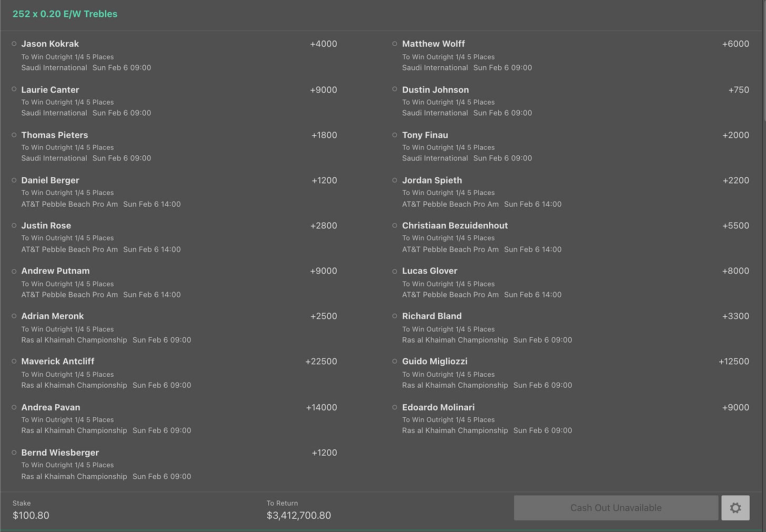Select the bullet marker beside Maverick Antcliff

click(14, 361)
